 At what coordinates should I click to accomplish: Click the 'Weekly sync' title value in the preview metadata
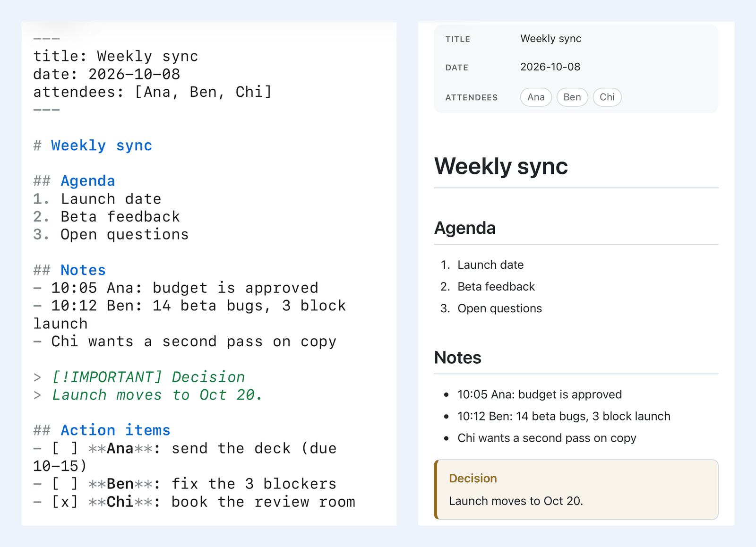click(551, 39)
